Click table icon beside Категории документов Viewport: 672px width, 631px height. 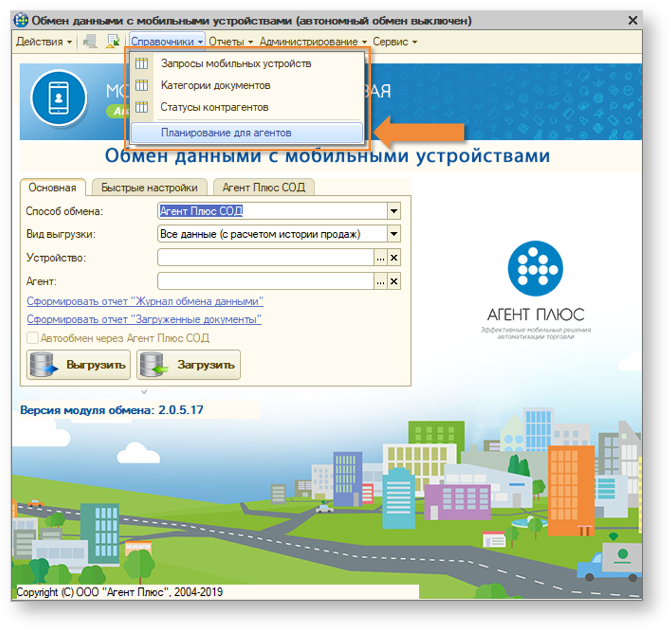141,86
